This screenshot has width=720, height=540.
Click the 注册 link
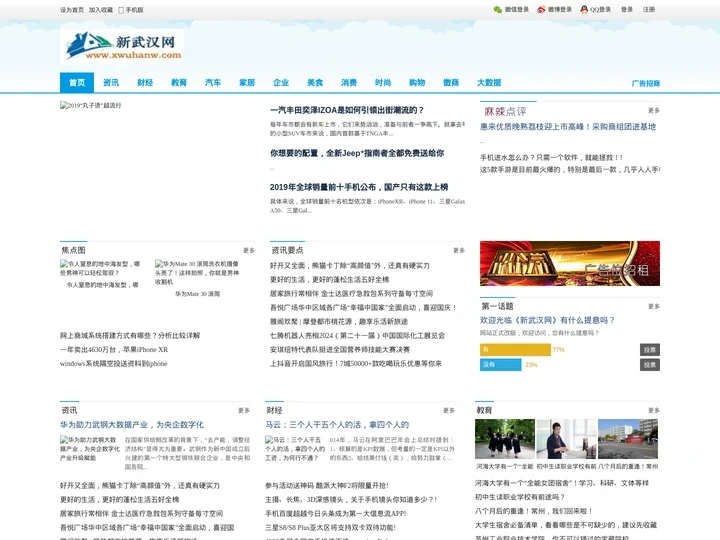click(x=649, y=10)
